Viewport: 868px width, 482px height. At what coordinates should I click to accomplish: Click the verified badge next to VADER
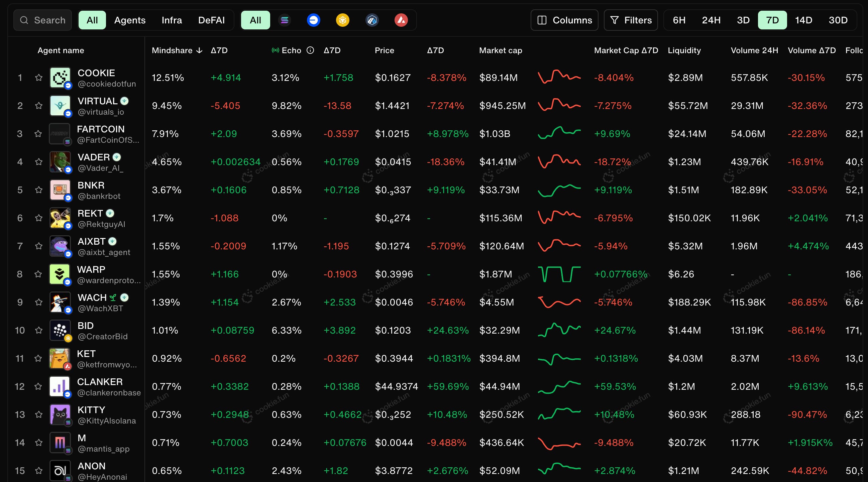(117, 157)
